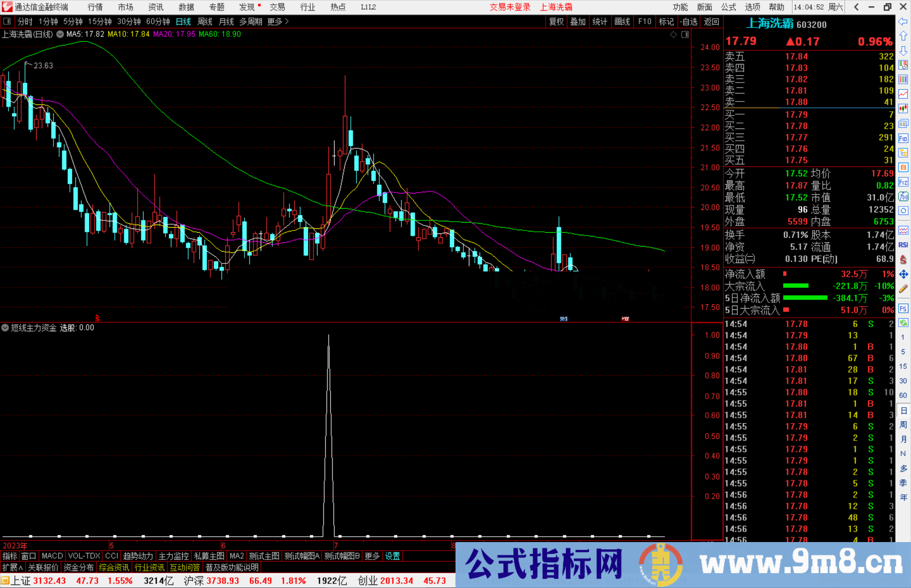This screenshot has width=911, height=588.
Task: Expand the 短线主力资金 indicator dropdown
Action: pos(5,328)
